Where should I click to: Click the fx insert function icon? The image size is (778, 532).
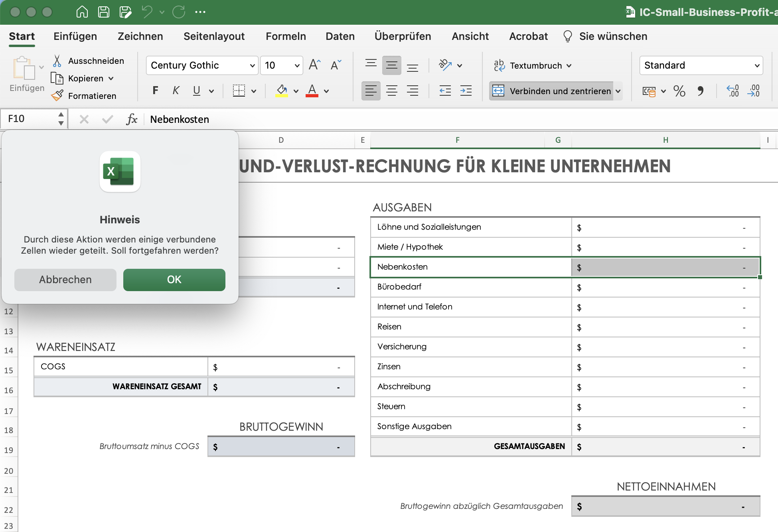(132, 119)
